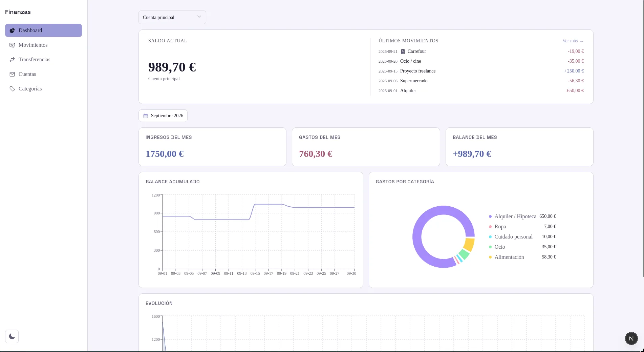Click the 58,30 € legend value
Image resolution: width=644 pixels, height=352 pixels.
coord(549,257)
